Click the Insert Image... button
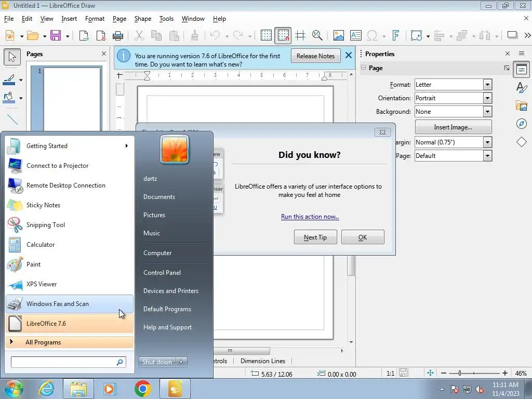532x399 pixels. click(453, 127)
